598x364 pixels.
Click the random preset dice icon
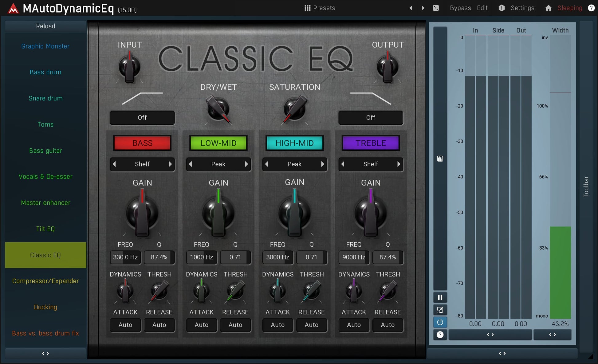[x=436, y=8]
